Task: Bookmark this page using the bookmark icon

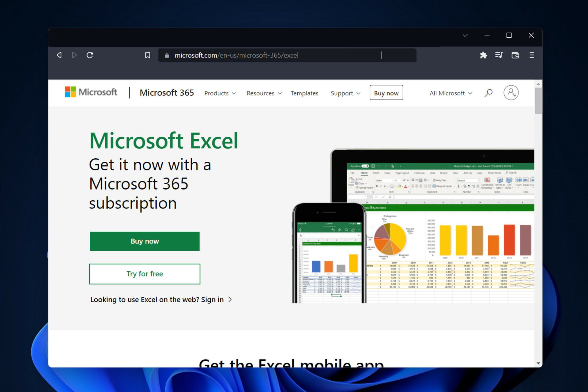Action: [x=148, y=55]
